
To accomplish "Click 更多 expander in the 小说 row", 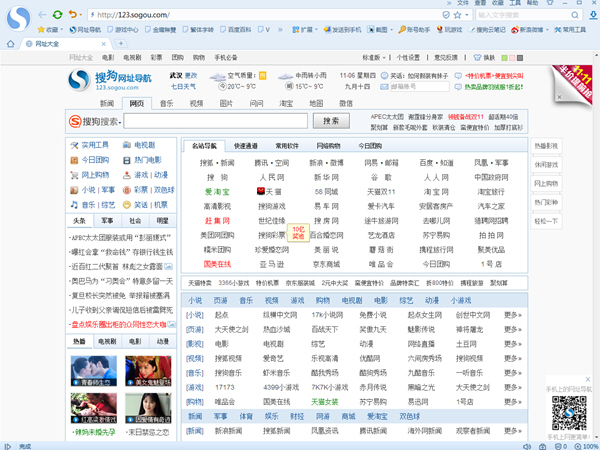I will [x=513, y=315].
